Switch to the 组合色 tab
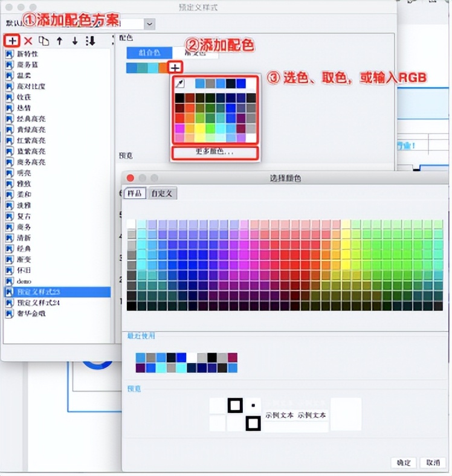The height and width of the screenshot is (476, 452). (x=149, y=53)
